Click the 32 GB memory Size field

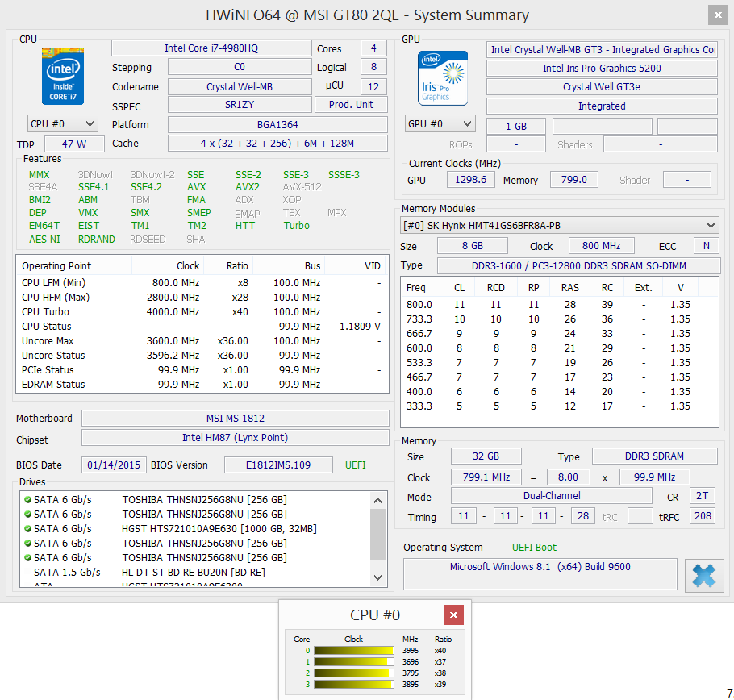point(486,456)
